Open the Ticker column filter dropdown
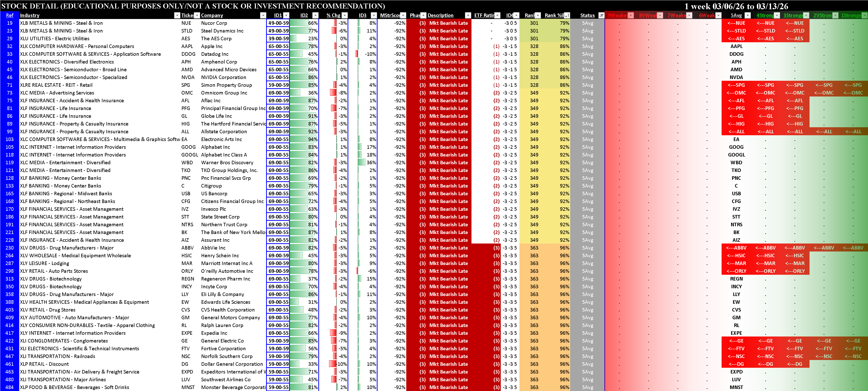Viewport: 868px width, 391px height. (x=197, y=15)
